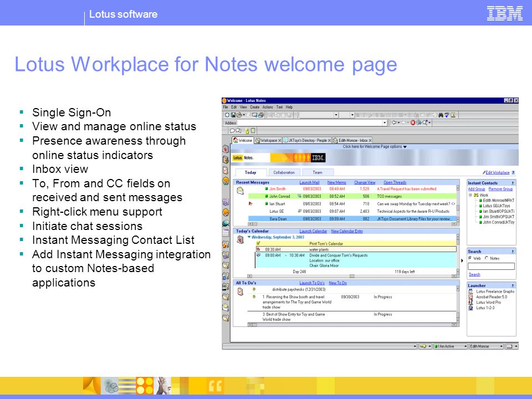Click the vertical scrollbar of Recent Messages
This screenshot has width=532, height=399.
(x=458, y=204)
